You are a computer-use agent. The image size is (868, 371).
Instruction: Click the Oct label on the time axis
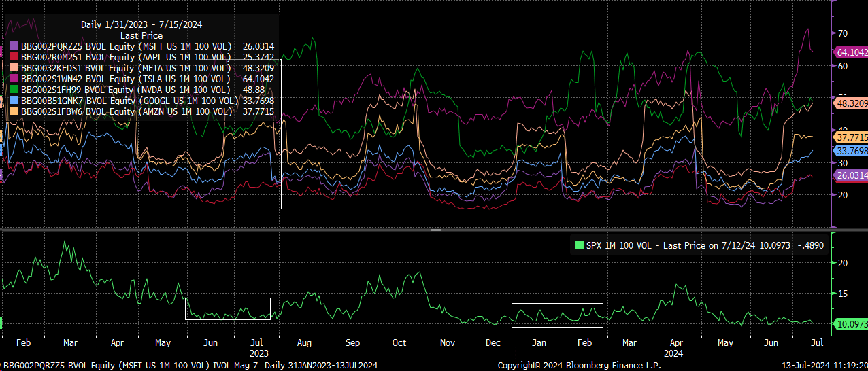[x=399, y=343]
